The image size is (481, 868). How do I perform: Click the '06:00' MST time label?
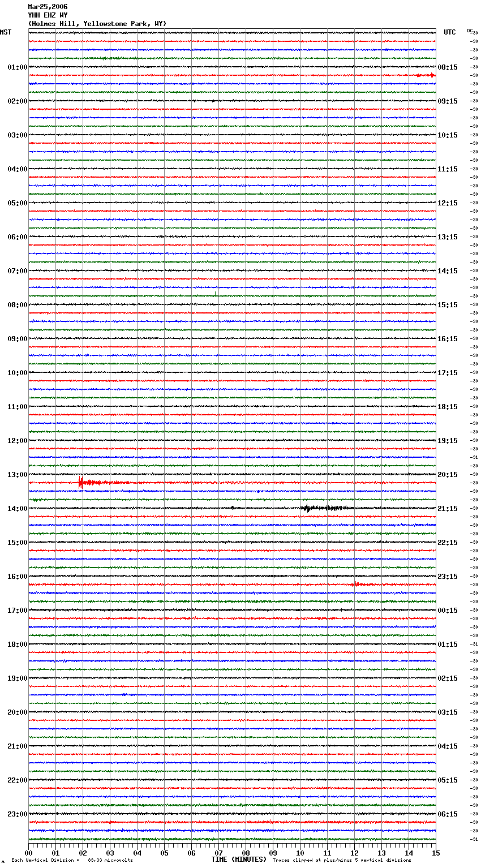click(18, 237)
